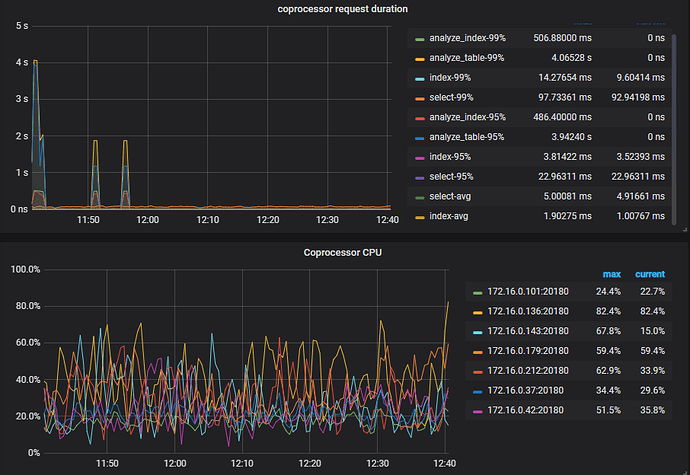
Task: Click the 1.00767 ms value
Action: [x=640, y=216]
